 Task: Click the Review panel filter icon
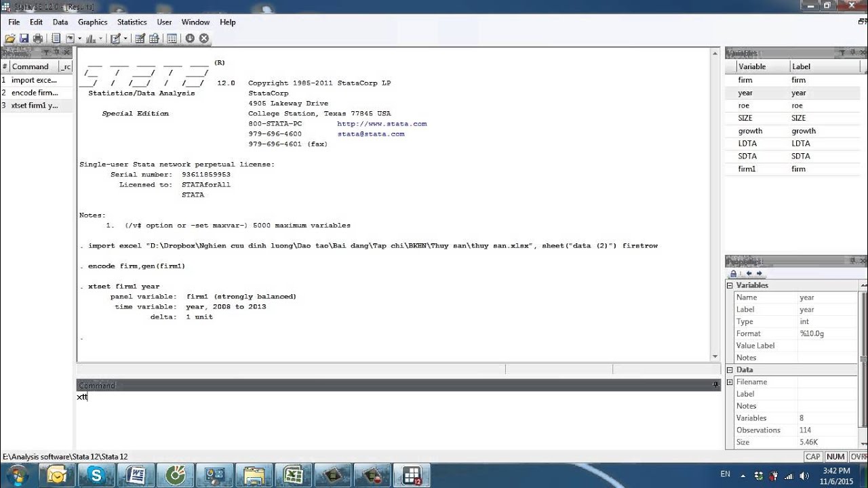coord(46,52)
